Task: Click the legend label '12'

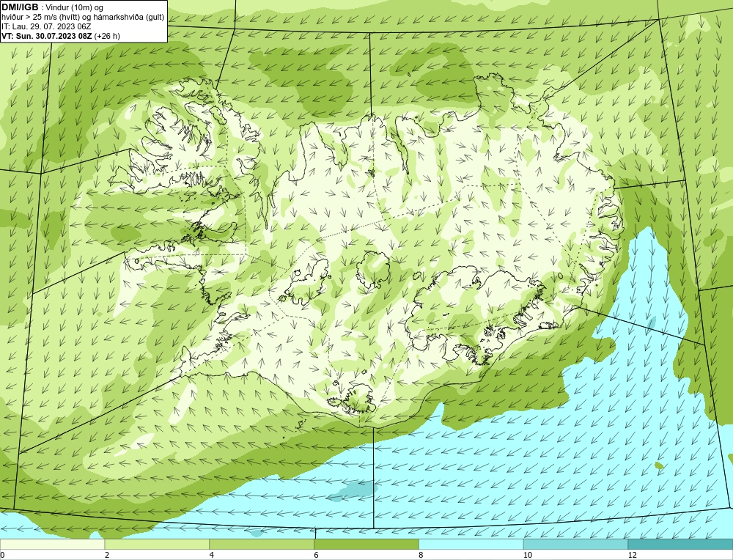Action: 633,555
